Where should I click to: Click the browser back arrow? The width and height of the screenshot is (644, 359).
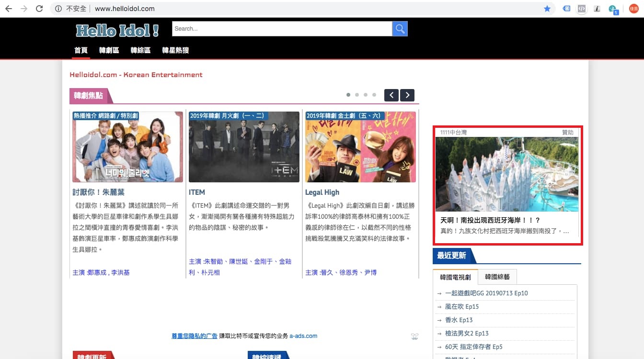9,9
